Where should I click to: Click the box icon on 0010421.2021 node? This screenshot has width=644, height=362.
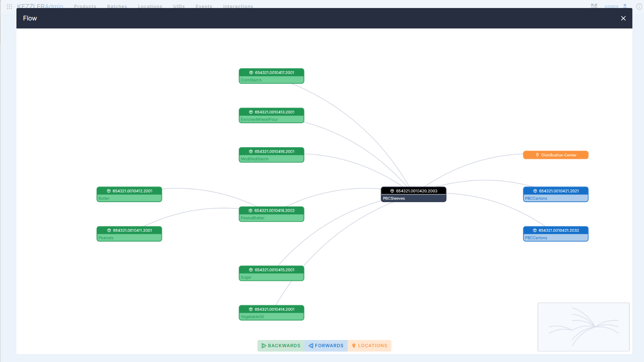point(535,191)
